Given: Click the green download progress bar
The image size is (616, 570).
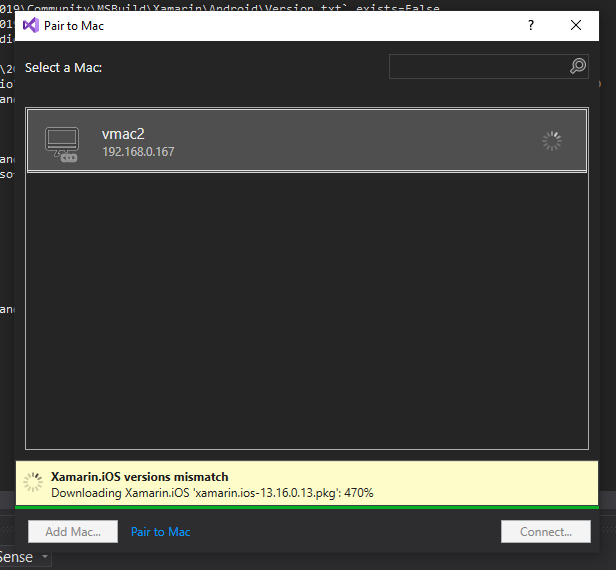Looking at the screenshot, I should pyautogui.click(x=307, y=508).
